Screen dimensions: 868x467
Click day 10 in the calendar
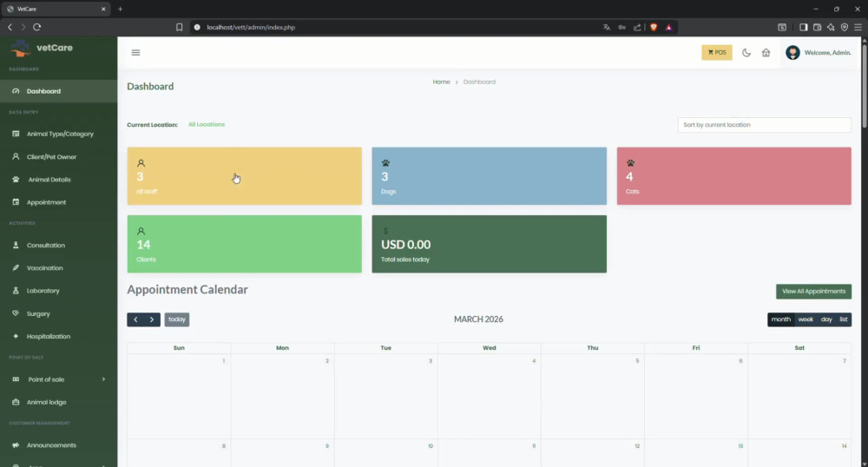386,454
